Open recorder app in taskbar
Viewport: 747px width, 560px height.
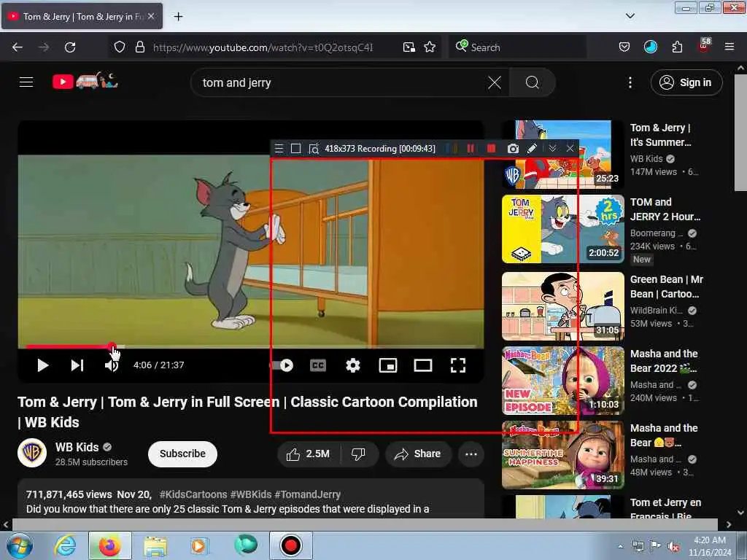(290, 545)
